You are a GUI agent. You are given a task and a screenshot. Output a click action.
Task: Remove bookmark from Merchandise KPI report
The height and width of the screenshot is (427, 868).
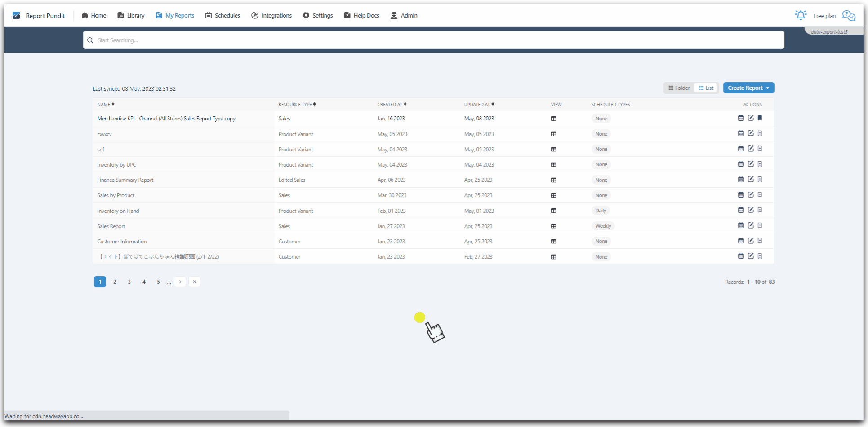(760, 118)
